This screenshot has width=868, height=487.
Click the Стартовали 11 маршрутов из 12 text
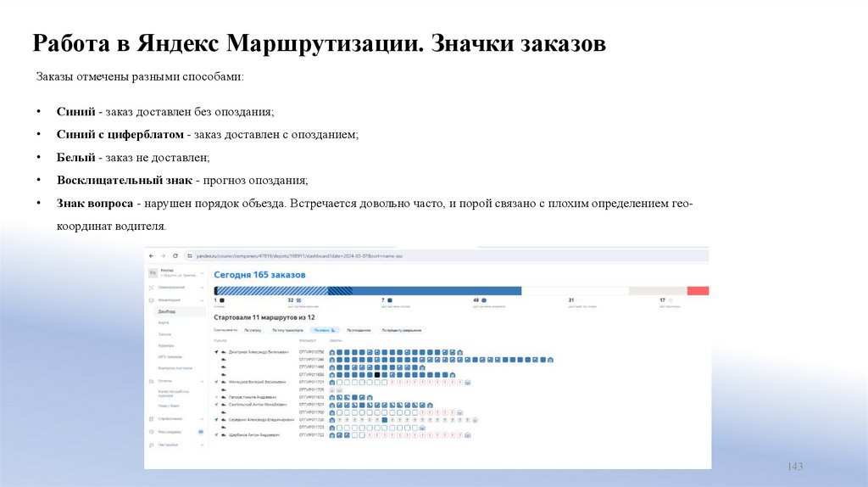point(264,317)
